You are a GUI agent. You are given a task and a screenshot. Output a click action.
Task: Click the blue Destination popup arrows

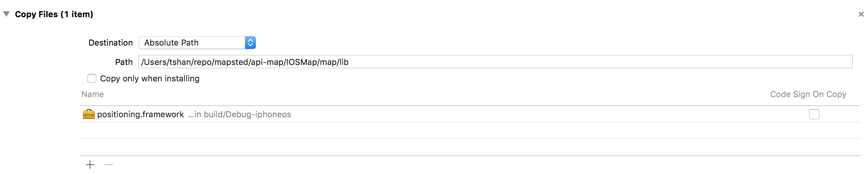(250, 43)
